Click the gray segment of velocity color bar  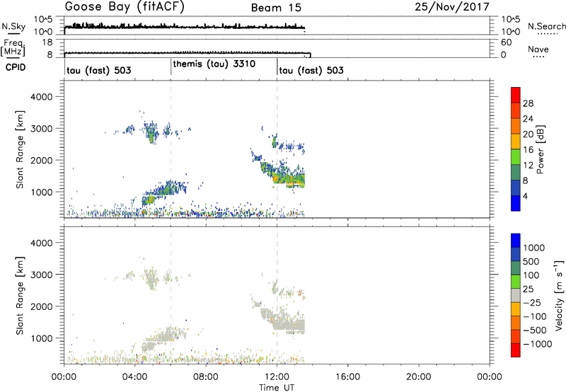coord(516,295)
